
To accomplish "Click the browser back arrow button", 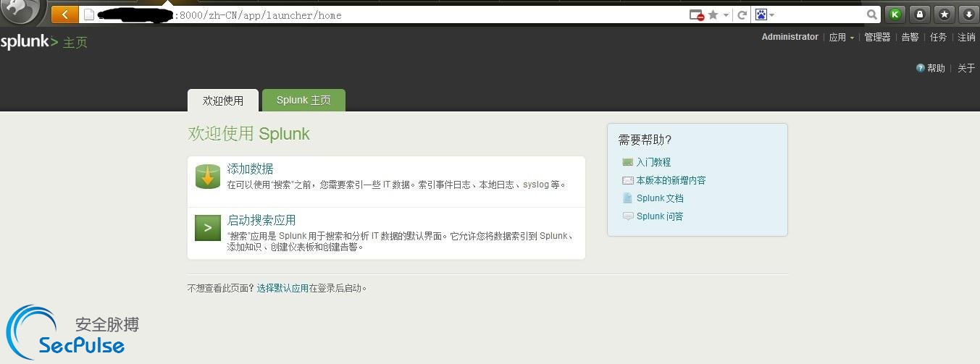I will coord(64,14).
